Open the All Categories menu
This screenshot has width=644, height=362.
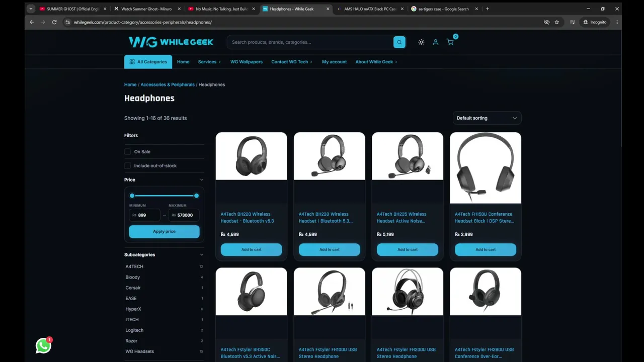coord(148,62)
